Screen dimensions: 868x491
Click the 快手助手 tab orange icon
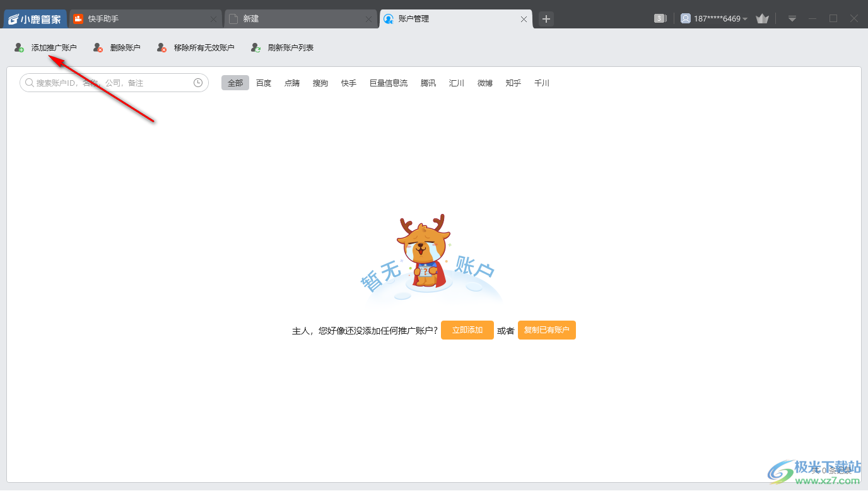[x=79, y=19]
